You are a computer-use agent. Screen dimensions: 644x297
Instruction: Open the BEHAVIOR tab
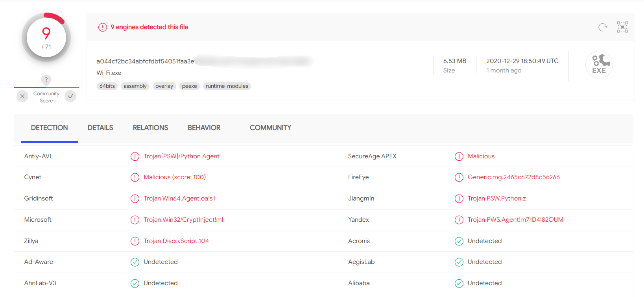point(204,128)
